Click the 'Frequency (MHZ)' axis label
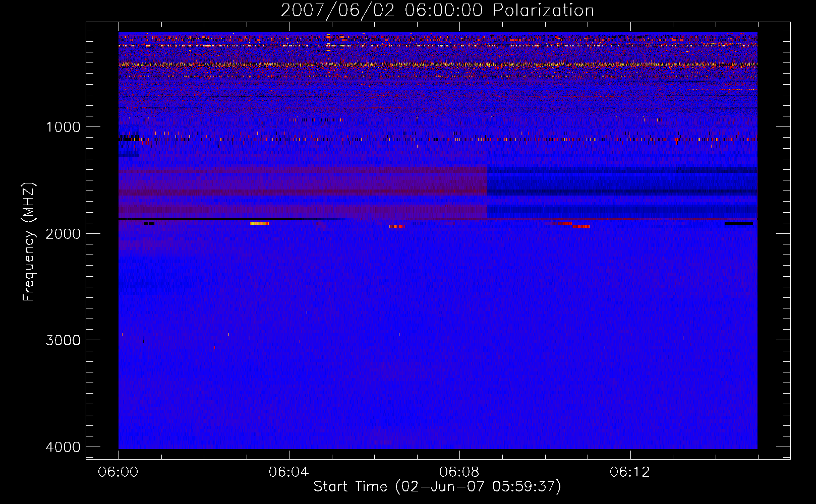Viewport: 816px width, 504px height. tap(29, 242)
